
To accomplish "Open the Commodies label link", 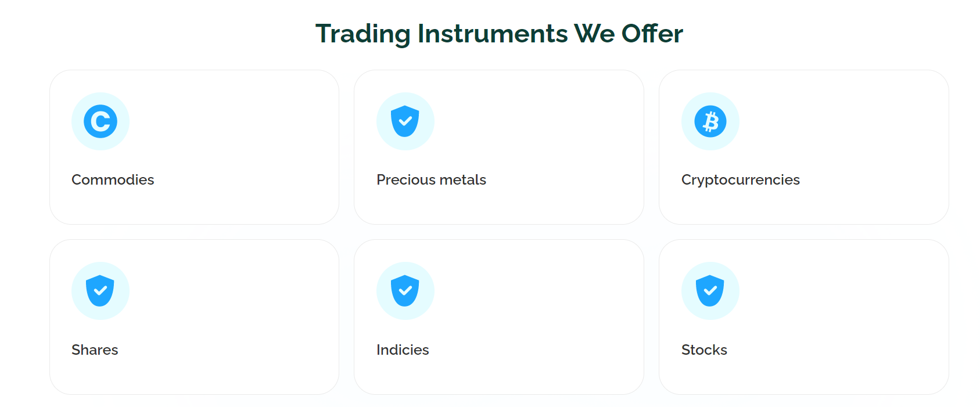I will click(113, 180).
